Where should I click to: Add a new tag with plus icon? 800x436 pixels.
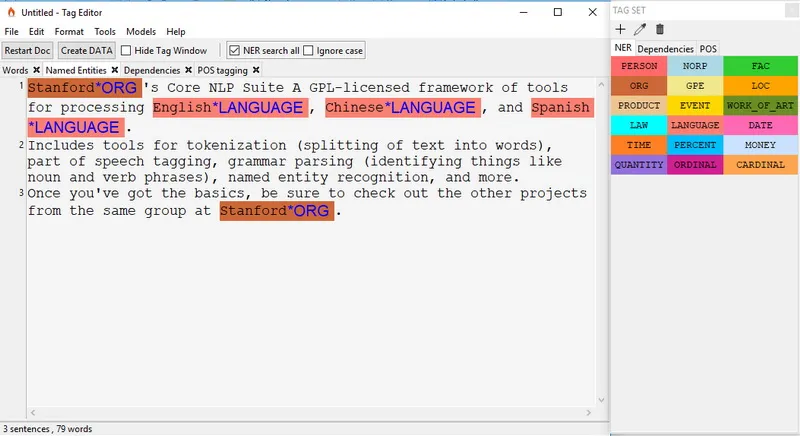(620, 30)
